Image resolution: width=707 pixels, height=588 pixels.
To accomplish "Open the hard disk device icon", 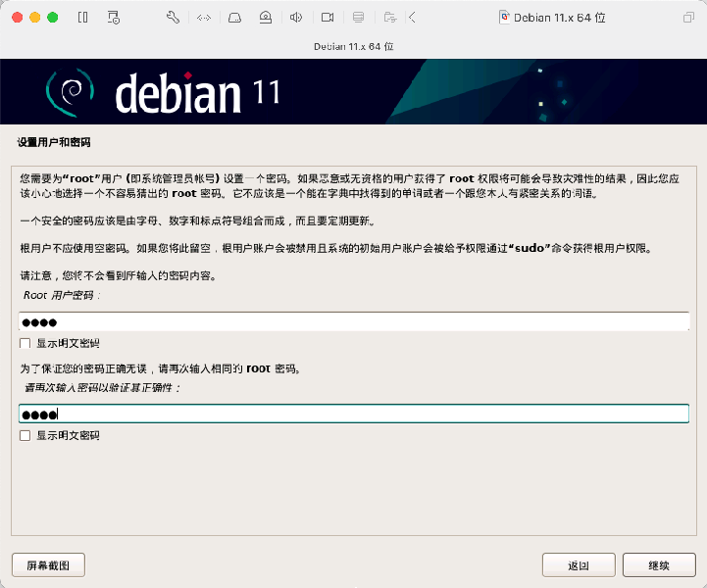I will click(x=234, y=18).
